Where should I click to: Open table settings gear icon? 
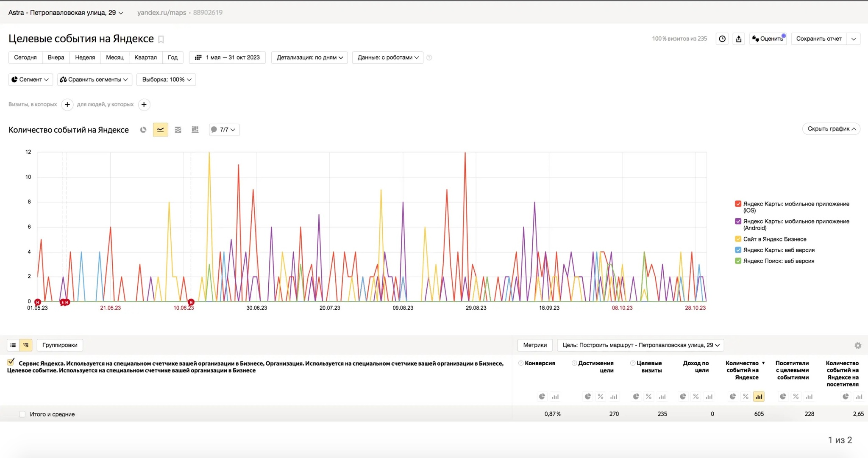click(858, 345)
